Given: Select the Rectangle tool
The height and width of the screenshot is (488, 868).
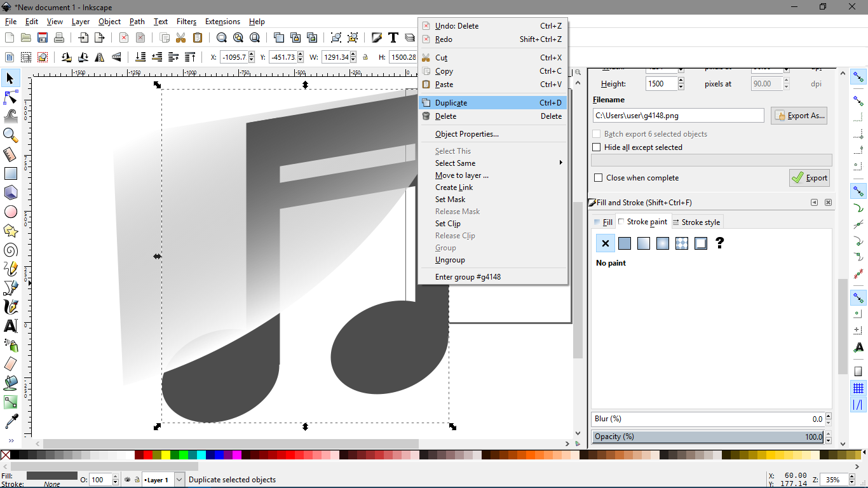Looking at the screenshot, I should (x=11, y=173).
